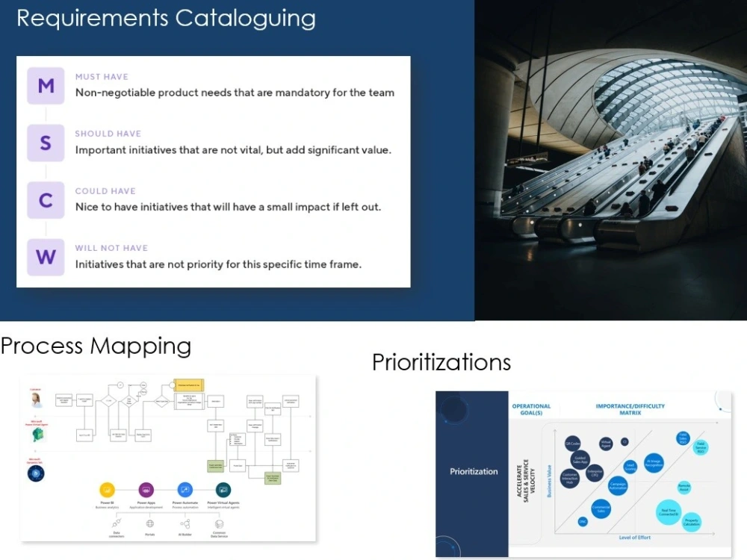Click the C Could Have badge
The height and width of the screenshot is (560, 747).
[x=45, y=200]
